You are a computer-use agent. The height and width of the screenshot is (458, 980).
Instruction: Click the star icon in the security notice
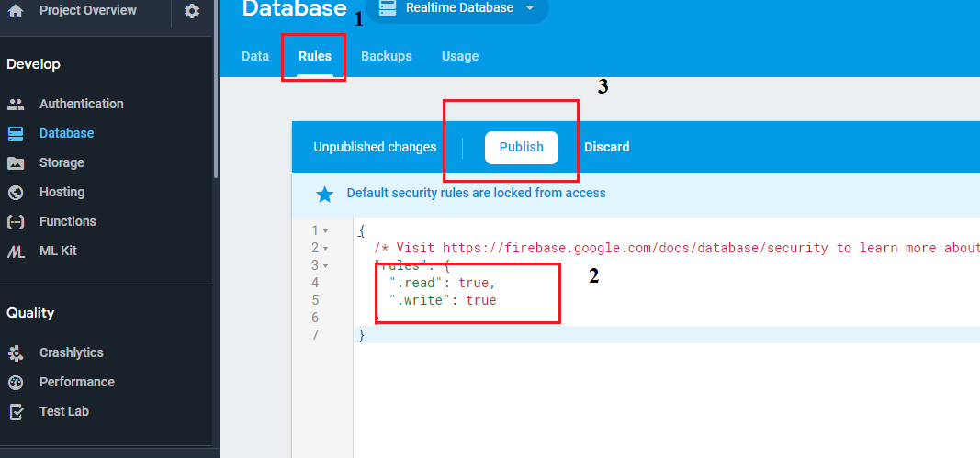coord(324,195)
